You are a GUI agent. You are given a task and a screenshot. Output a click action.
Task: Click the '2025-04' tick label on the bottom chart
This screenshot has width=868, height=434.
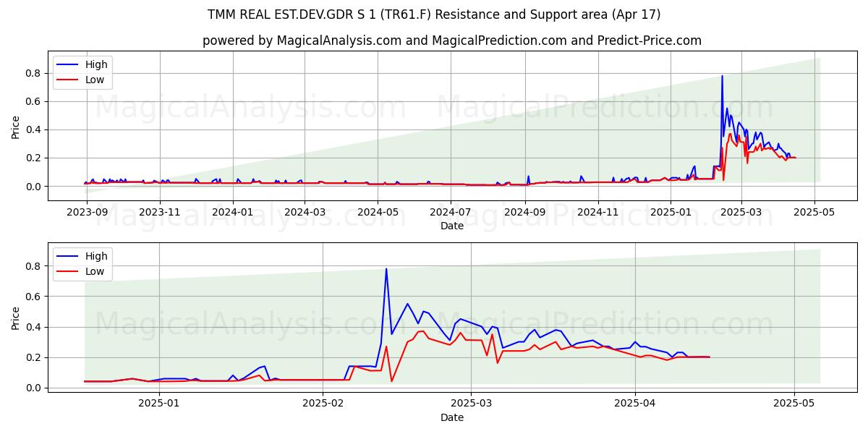point(635,404)
